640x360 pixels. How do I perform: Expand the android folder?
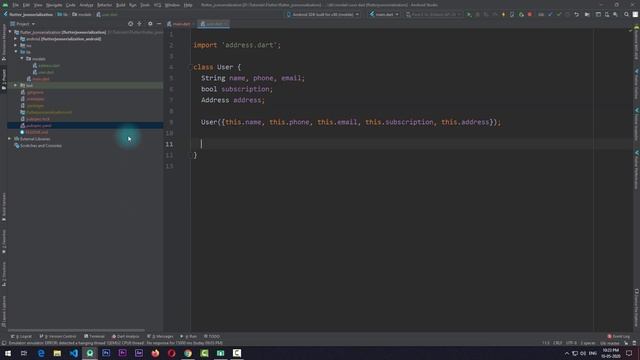click(x=16, y=39)
